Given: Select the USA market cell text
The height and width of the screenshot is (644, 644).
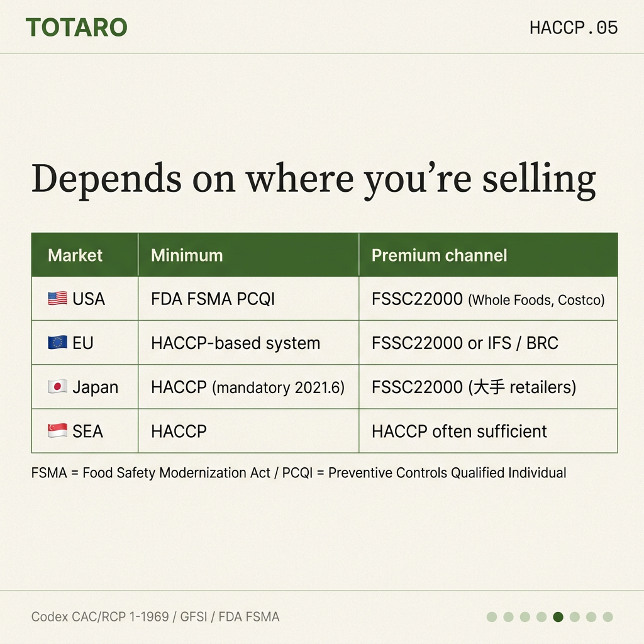Looking at the screenshot, I should pos(89,299).
